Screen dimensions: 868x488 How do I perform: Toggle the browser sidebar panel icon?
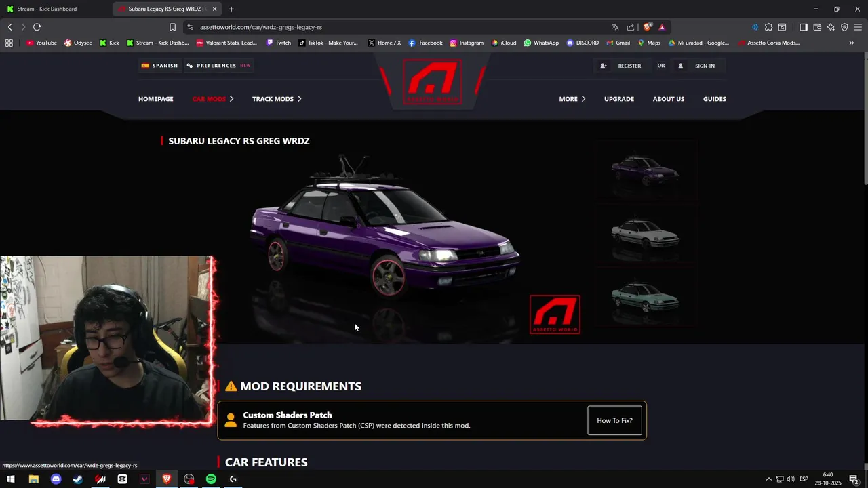point(803,27)
